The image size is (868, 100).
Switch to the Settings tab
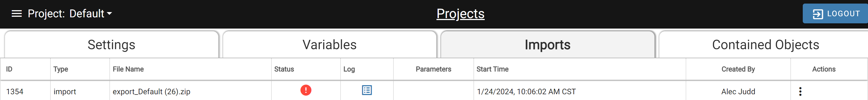112,45
